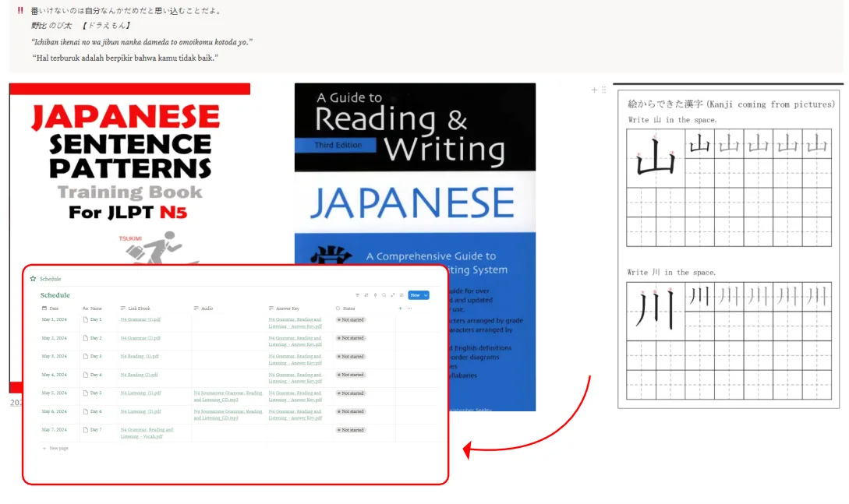Image resolution: width=849 pixels, height=504 pixels.
Task: Click the Indonesian quote translation line
Action: pos(125,58)
